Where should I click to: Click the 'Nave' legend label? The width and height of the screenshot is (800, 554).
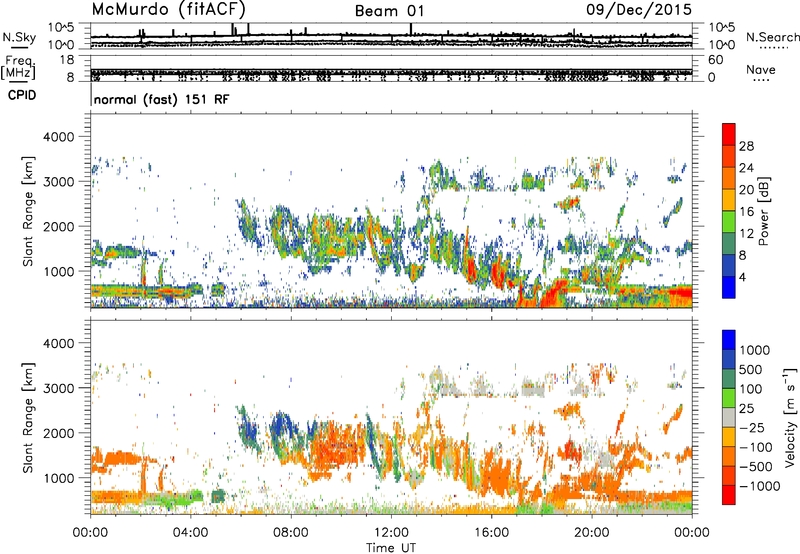click(761, 69)
